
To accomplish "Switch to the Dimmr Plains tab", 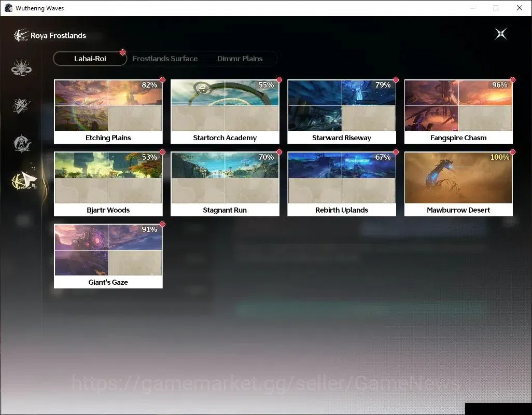I will (240, 59).
